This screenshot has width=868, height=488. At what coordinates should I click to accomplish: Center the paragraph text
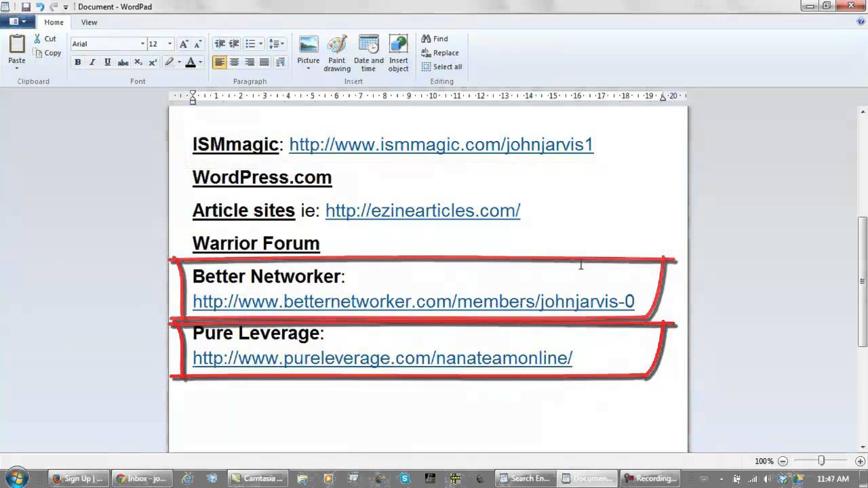point(234,62)
